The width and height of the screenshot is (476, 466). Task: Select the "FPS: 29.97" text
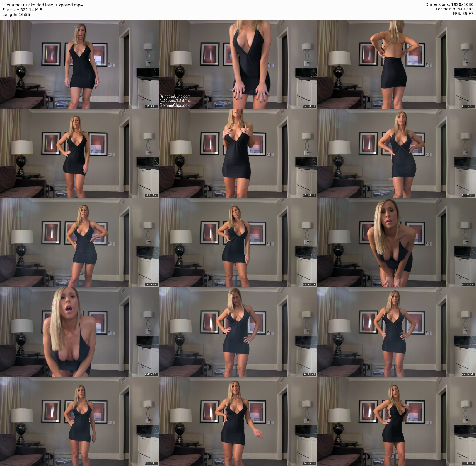(x=463, y=13)
